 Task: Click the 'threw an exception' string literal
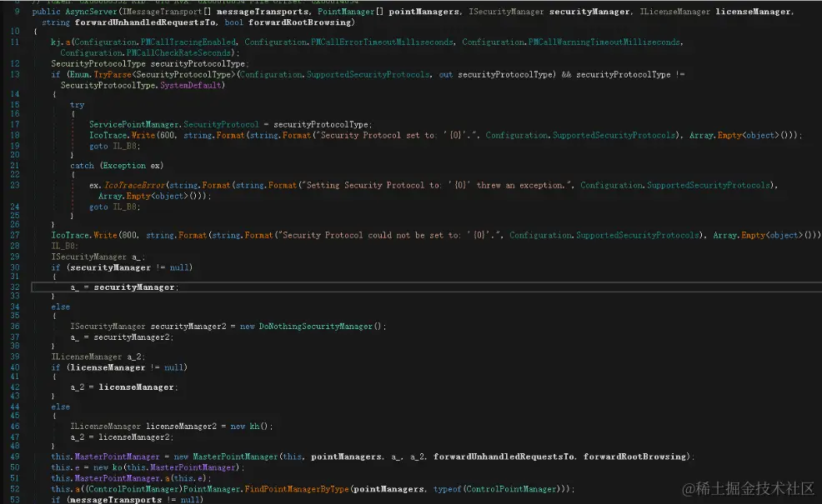tap(436, 186)
